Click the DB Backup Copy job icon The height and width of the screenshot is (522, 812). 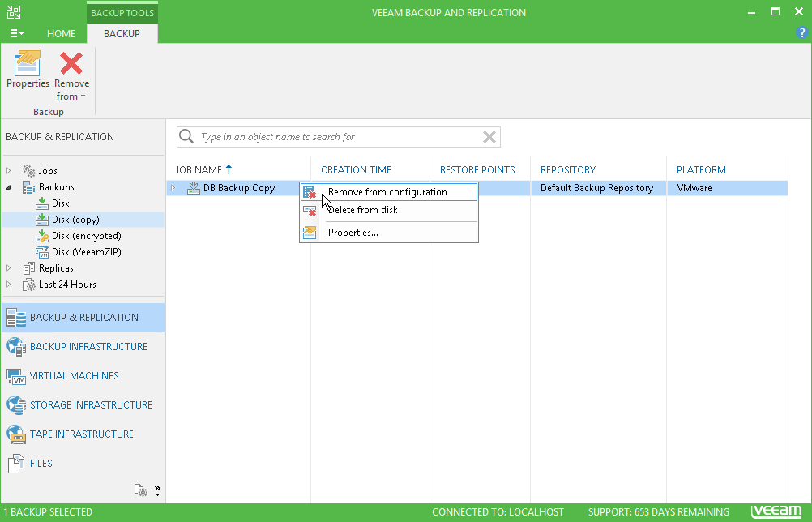(194, 188)
